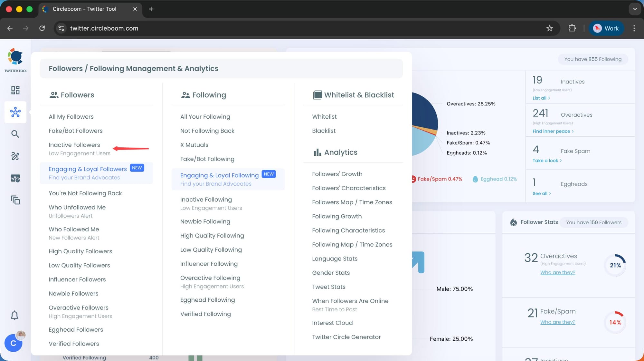Open the analytics chart sidebar icon
This screenshot has height=361, width=644.
(15, 178)
